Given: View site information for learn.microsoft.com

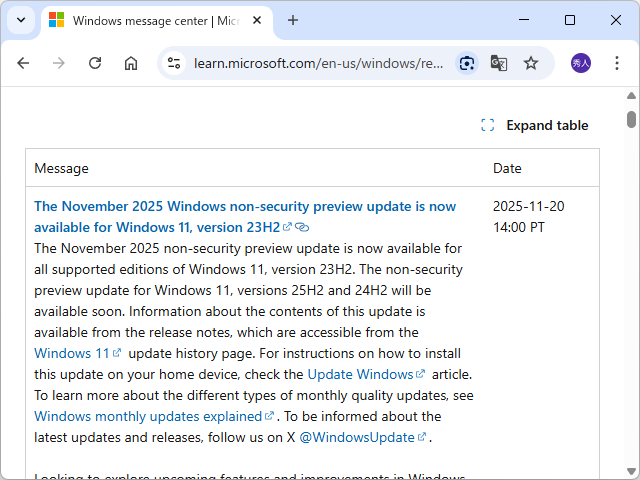Looking at the screenshot, I should (x=174, y=63).
